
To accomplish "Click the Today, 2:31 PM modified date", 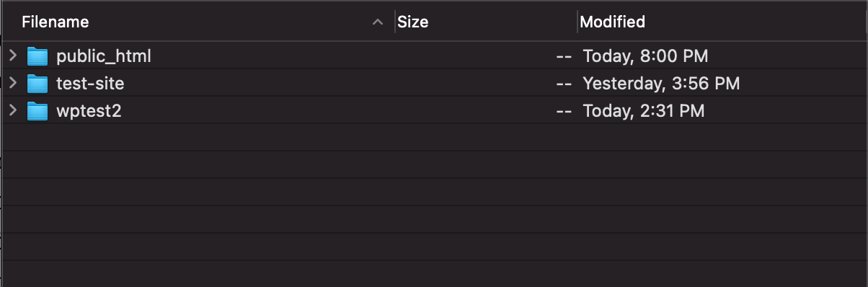I will tap(644, 111).
